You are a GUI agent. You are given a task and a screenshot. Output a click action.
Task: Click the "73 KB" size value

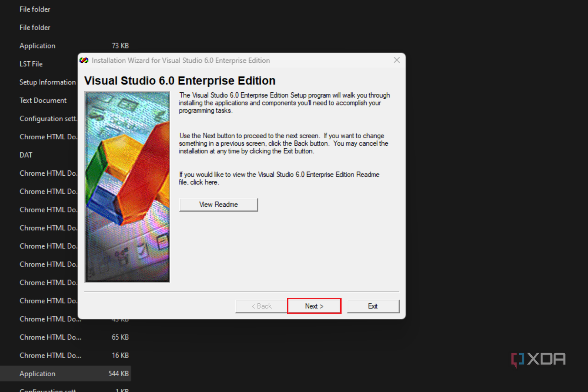tap(120, 46)
